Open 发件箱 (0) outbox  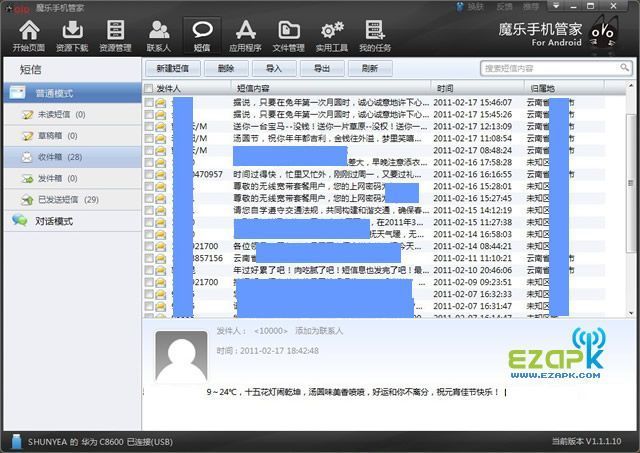click(x=72, y=178)
